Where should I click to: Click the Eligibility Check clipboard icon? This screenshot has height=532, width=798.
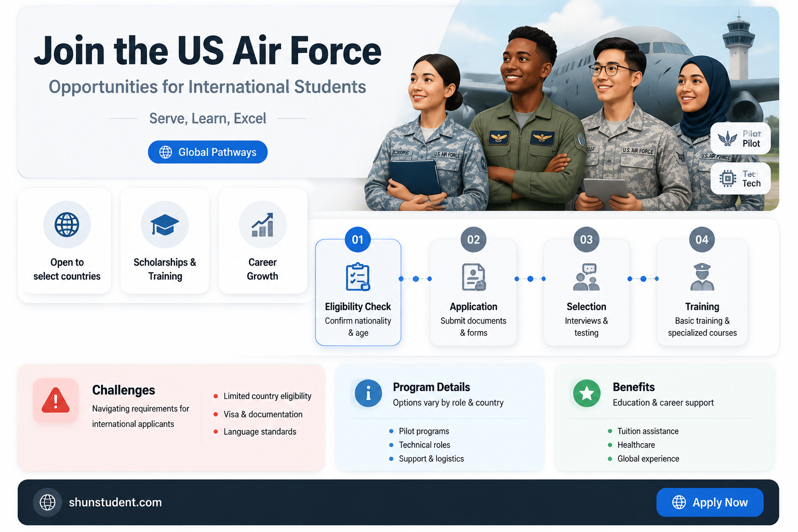[358, 277]
